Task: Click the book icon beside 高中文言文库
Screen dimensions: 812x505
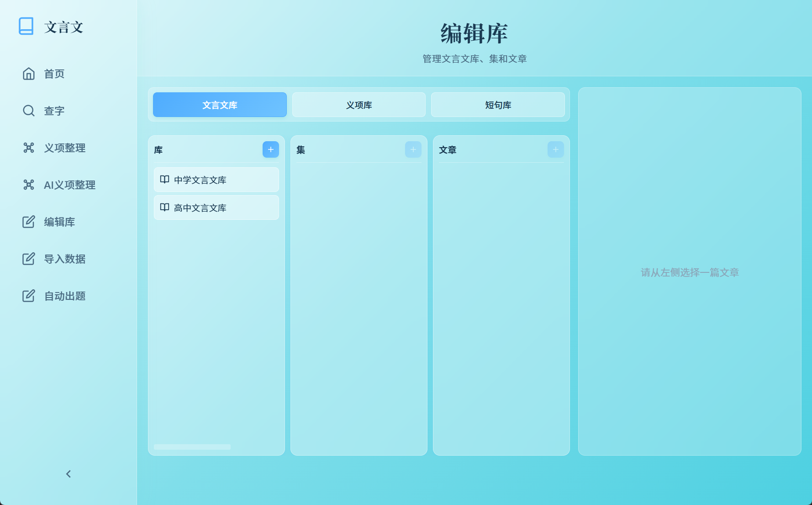Action: [x=164, y=207]
